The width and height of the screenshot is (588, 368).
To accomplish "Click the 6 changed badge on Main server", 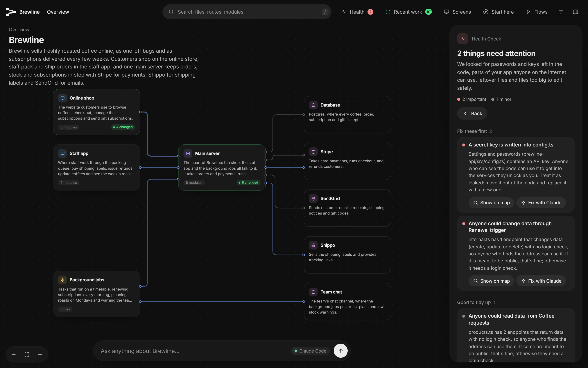I will (248, 183).
